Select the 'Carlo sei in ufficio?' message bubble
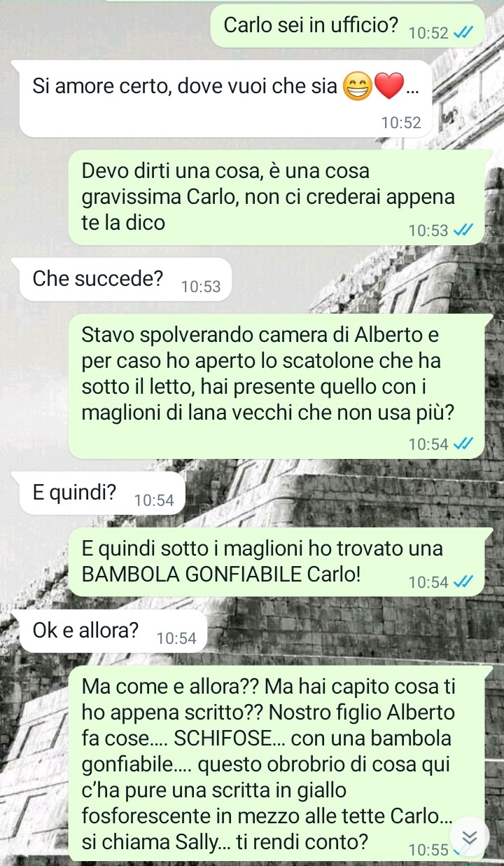This screenshot has width=504, height=866. coord(347,27)
